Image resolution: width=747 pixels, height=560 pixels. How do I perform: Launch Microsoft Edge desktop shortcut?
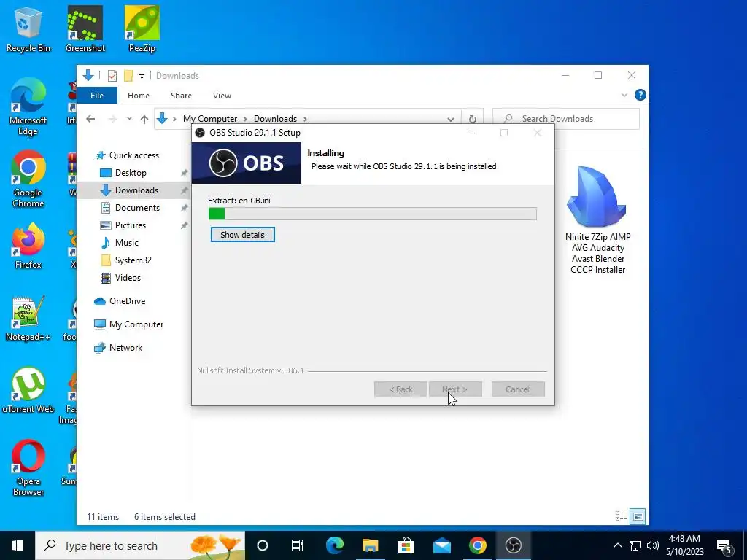pyautogui.click(x=28, y=107)
